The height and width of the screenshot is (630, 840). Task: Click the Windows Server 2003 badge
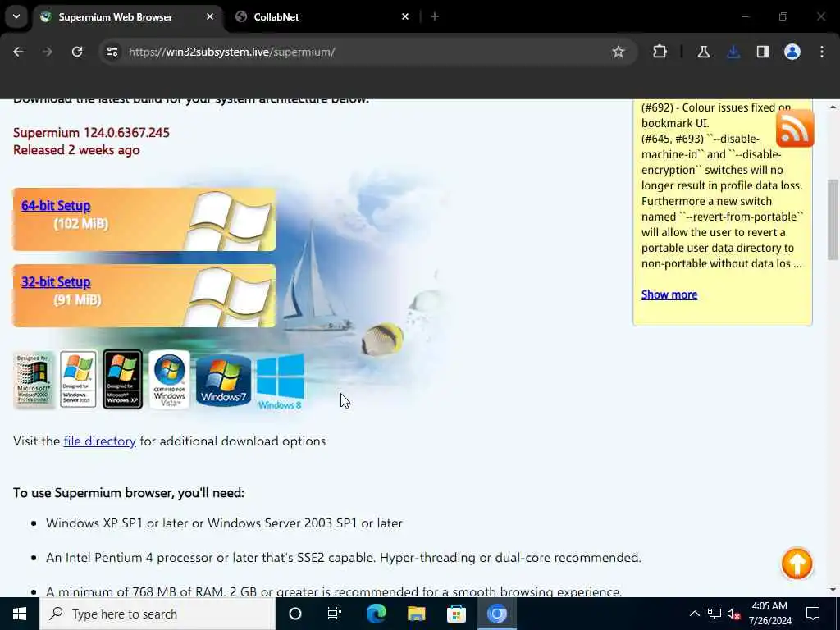78,379
